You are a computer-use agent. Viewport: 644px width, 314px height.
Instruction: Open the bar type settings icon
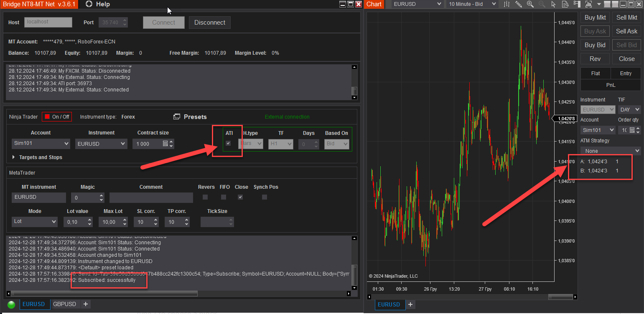pos(507,4)
